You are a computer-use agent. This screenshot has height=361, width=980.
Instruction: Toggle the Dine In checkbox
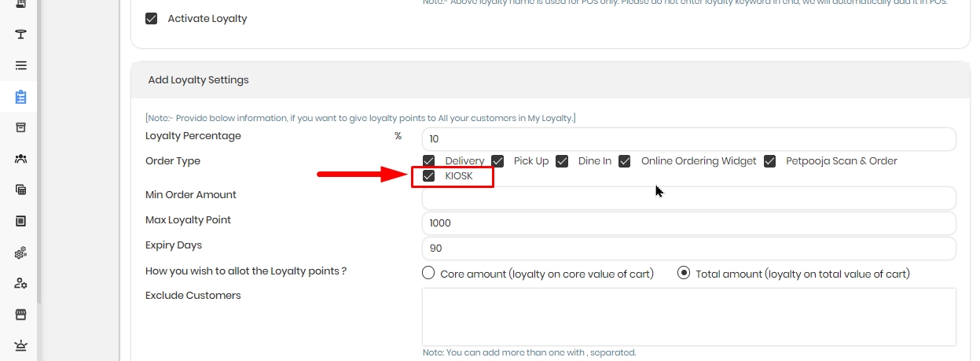click(562, 161)
